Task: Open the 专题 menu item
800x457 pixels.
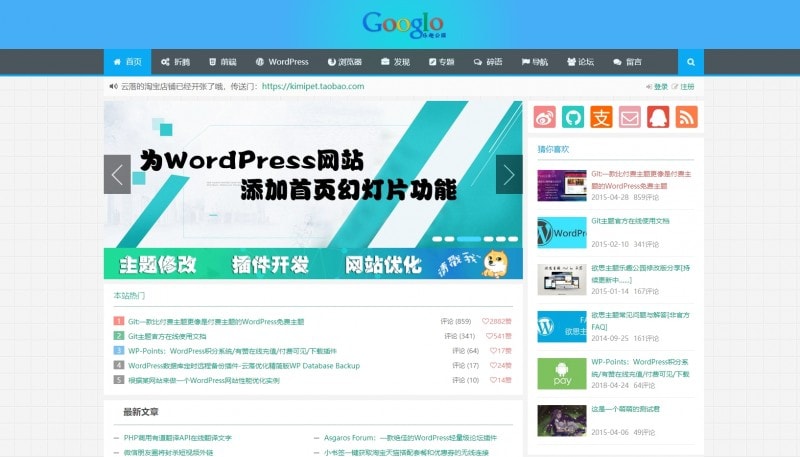Action: point(441,62)
